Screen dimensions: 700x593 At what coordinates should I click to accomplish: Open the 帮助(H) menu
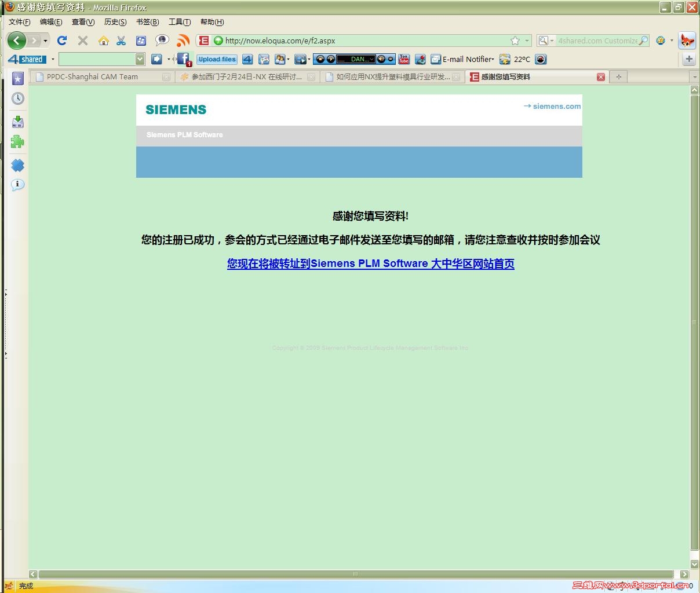pyautogui.click(x=212, y=22)
